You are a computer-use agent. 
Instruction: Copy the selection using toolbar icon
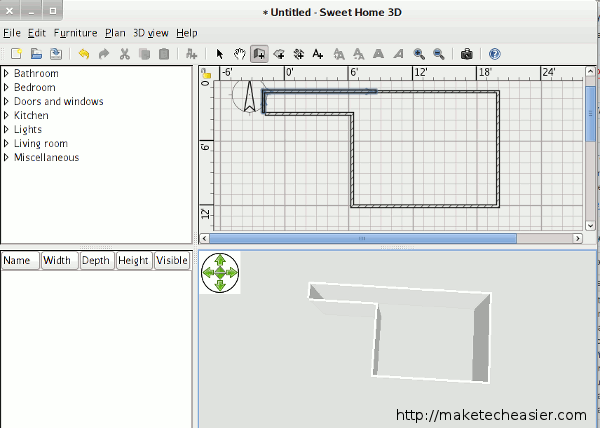click(144, 54)
